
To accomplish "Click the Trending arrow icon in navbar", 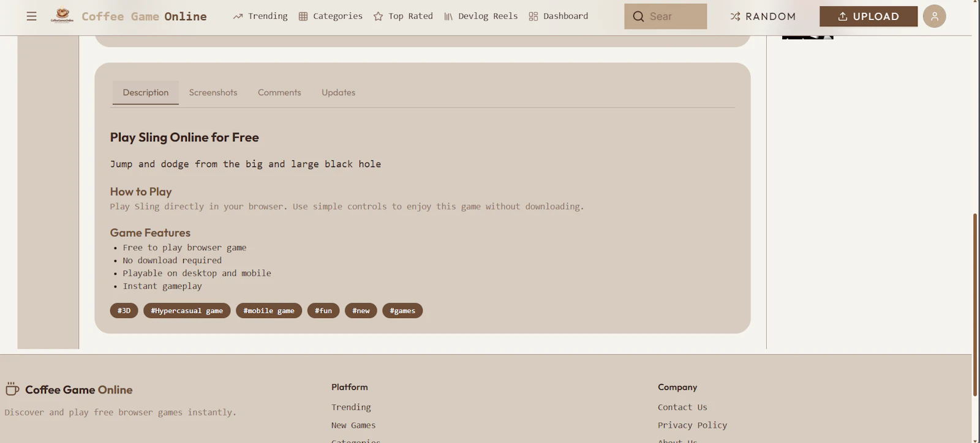I will click(x=238, y=17).
